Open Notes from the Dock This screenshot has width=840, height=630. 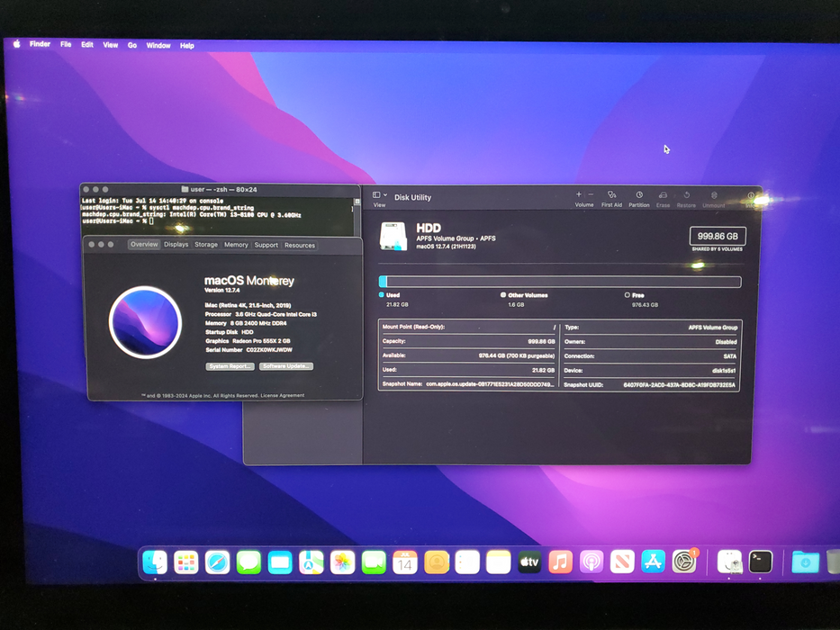click(x=498, y=562)
